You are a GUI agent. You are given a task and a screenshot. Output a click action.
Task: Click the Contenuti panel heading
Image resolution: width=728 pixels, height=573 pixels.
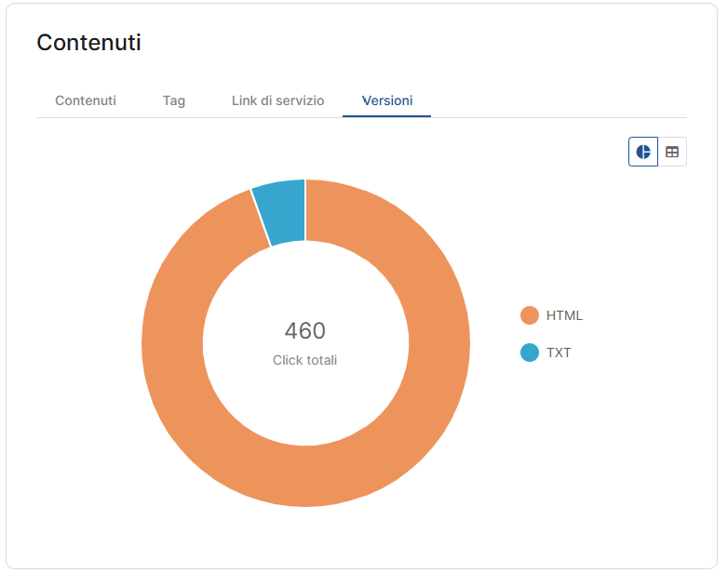(88, 43)
